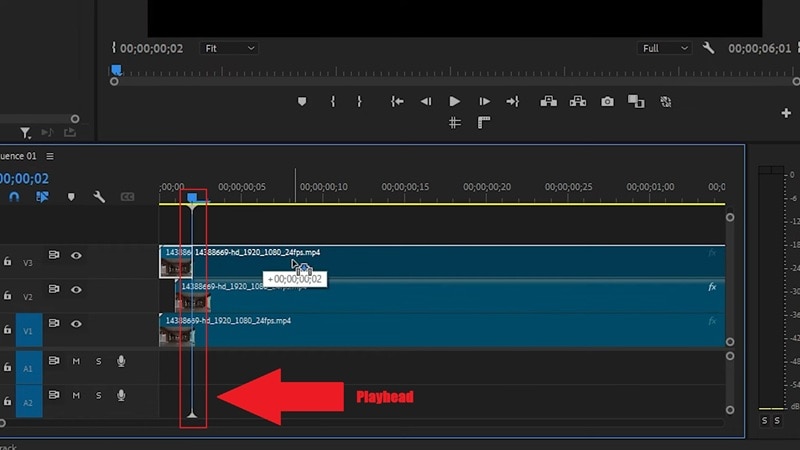The height and width of the screenshot is (450, 800).
Task: Solo the A2 track
Action: click(x=98, y=395)
